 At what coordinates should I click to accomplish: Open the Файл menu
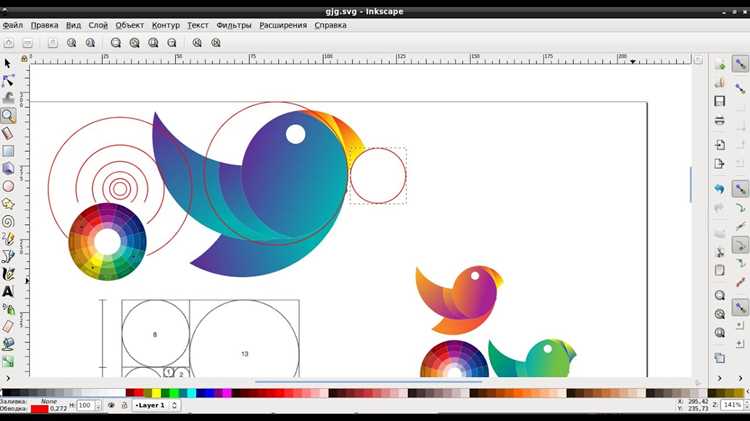pyautogui.click(x=13, y=25)
